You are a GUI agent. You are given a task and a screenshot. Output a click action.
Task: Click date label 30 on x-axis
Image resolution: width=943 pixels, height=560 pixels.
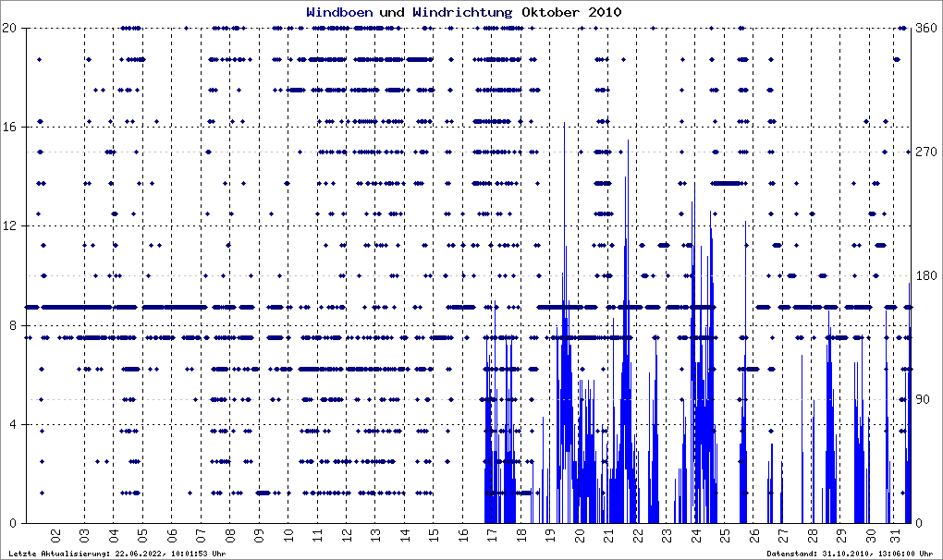[x=872, y=535]
